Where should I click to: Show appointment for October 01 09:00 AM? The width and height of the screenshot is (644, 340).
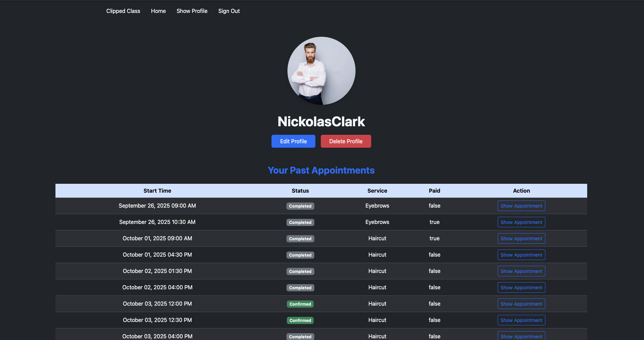(521, 239)
